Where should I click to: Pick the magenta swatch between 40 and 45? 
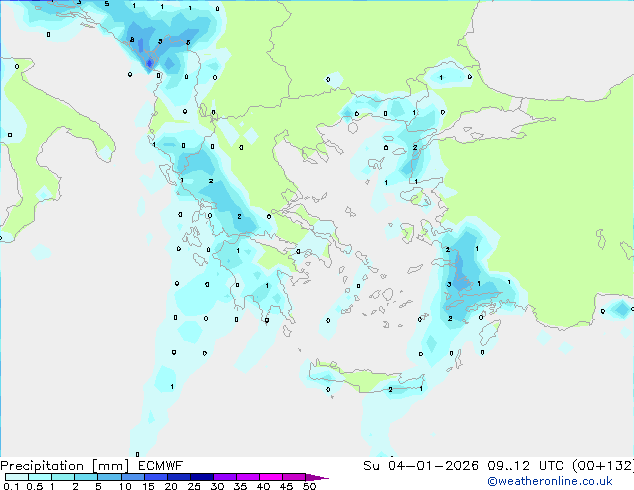click(x=271, y=477)
